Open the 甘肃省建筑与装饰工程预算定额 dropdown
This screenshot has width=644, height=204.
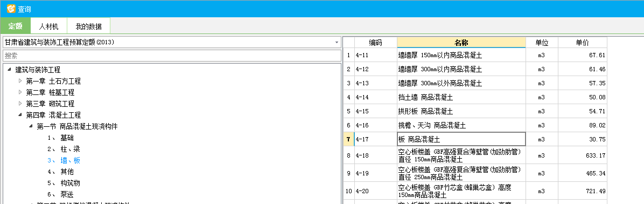[172, 42]
